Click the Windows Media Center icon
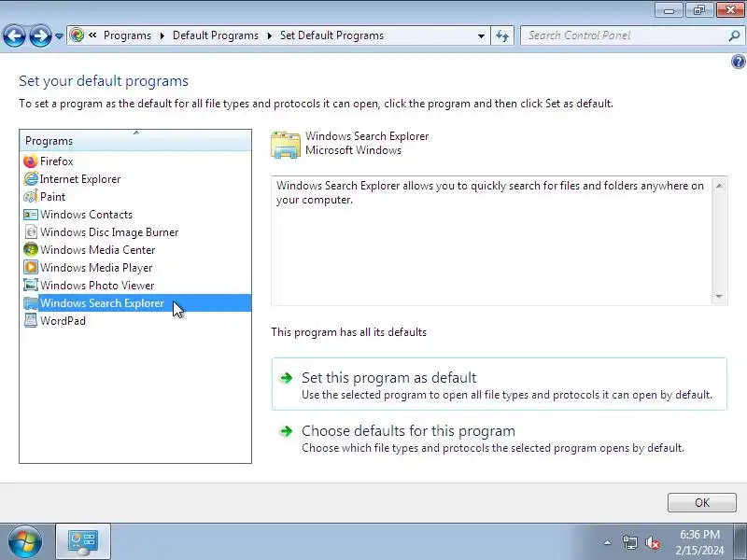 pyautogui.click(x=31, y=249)
